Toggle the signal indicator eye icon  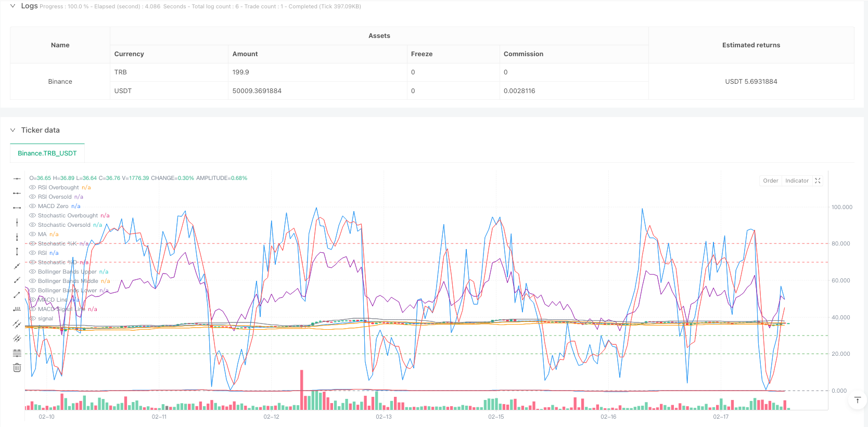pos(32,318)
